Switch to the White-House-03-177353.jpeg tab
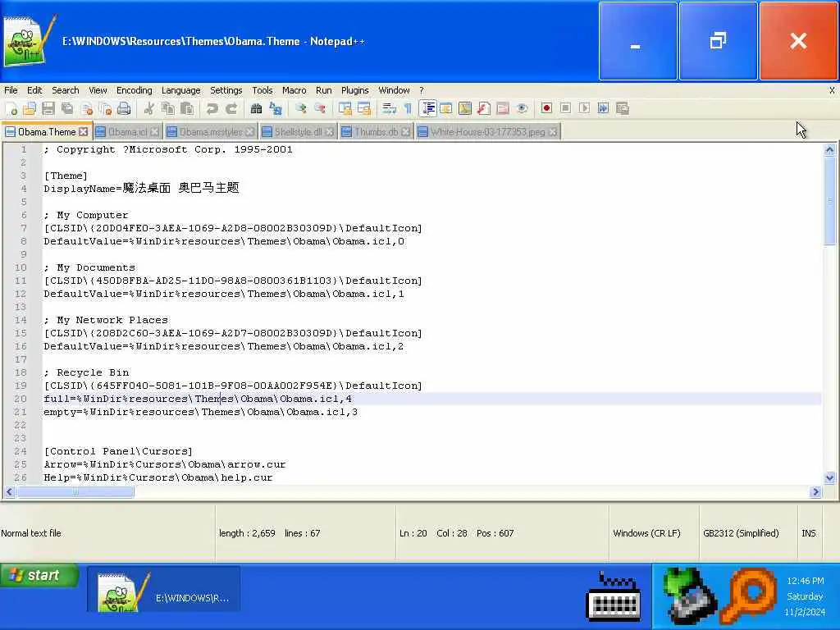This screenshot has width=840, height=630. pyautogui.click(x=487, y=132)
